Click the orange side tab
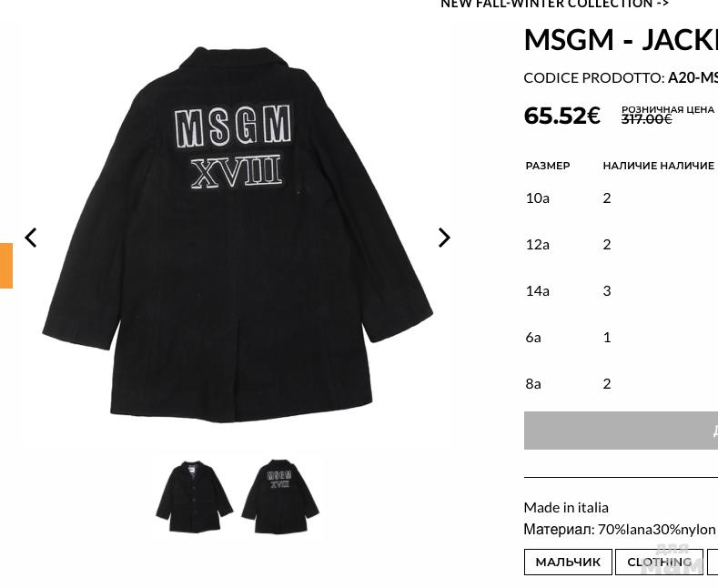This screenshot has width=718, height=588. (6, 266)
